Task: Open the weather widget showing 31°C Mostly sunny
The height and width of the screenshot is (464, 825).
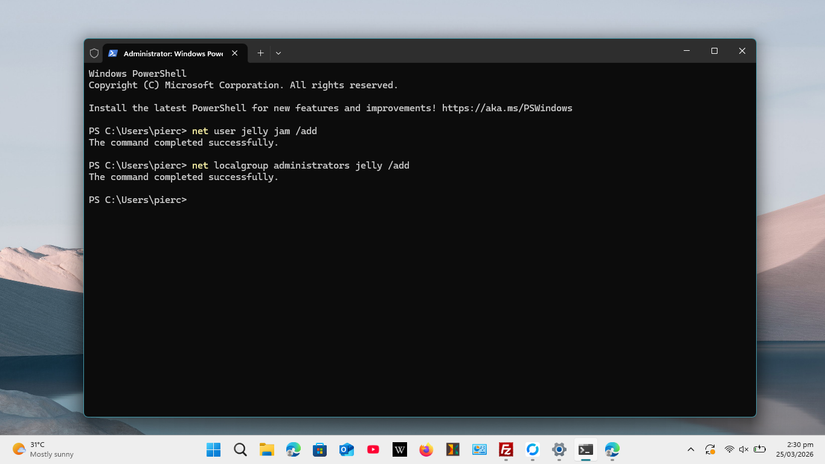Action: tap(43, 449)
